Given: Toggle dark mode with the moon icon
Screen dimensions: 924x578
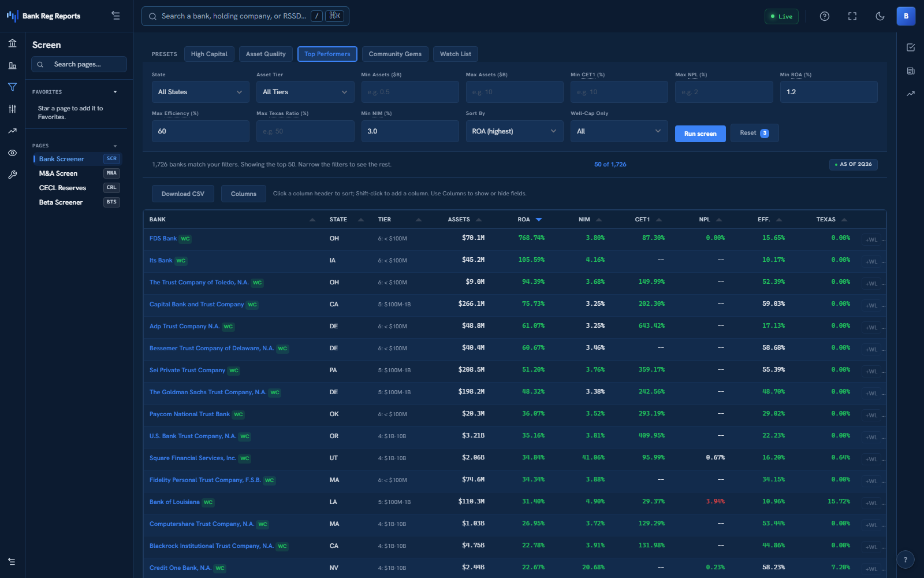Looking at the screenshot, I should (x=880, y=16).
